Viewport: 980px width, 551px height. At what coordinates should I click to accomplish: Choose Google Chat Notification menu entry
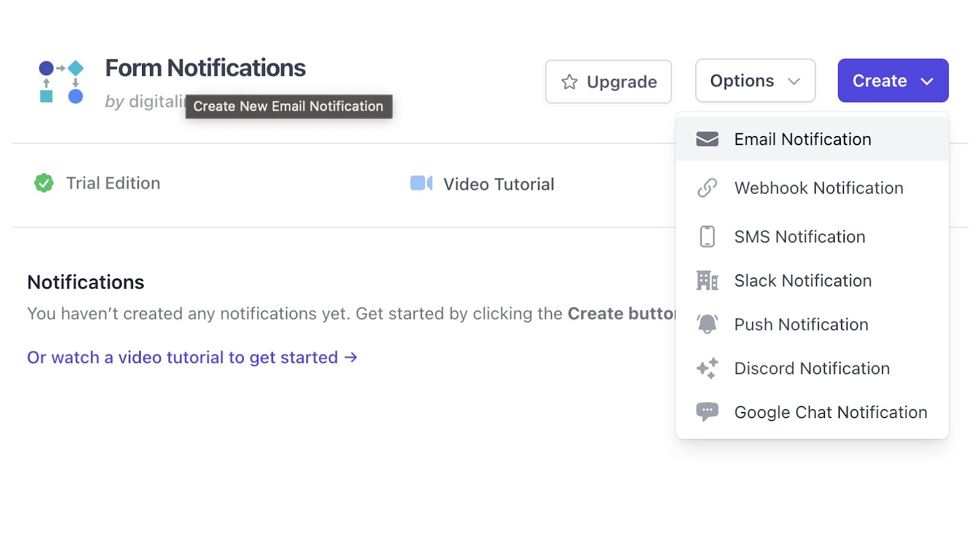(x=831, y=412)
